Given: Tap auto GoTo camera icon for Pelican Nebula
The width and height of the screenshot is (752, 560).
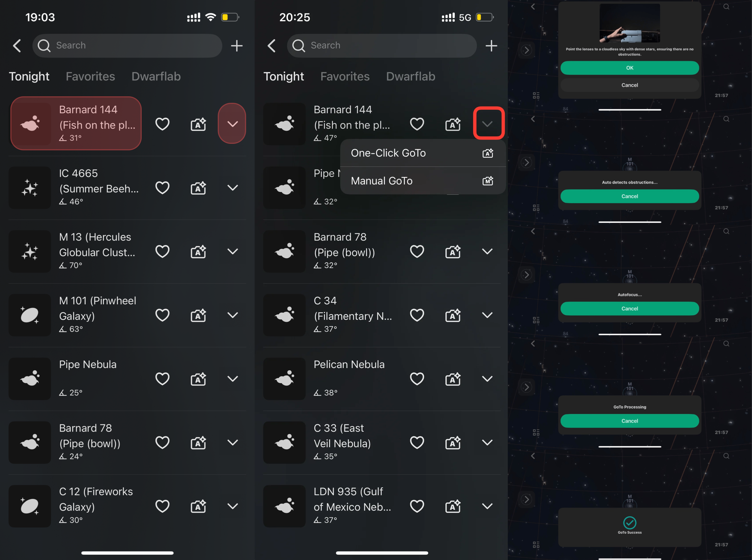Looking at the screenshot, I should coord(453,379).
